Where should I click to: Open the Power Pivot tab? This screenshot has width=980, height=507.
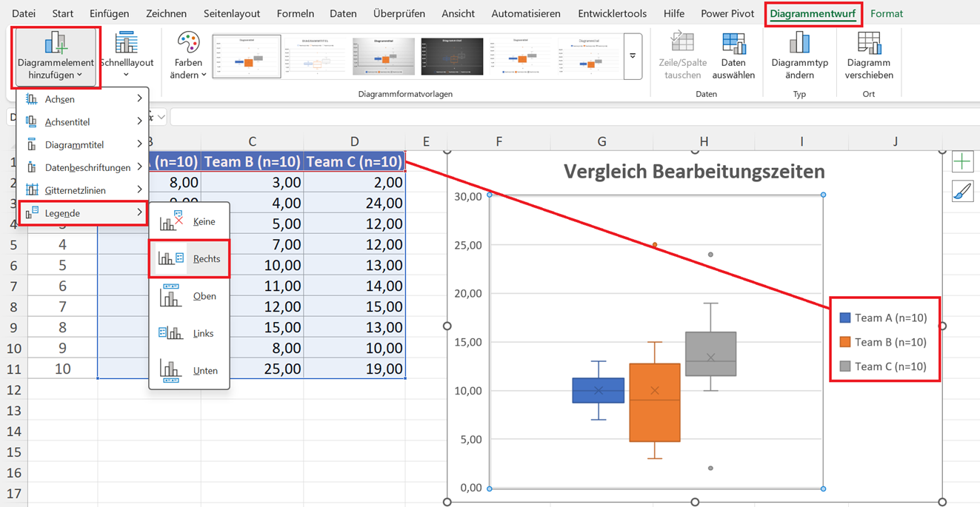[727, 13]
